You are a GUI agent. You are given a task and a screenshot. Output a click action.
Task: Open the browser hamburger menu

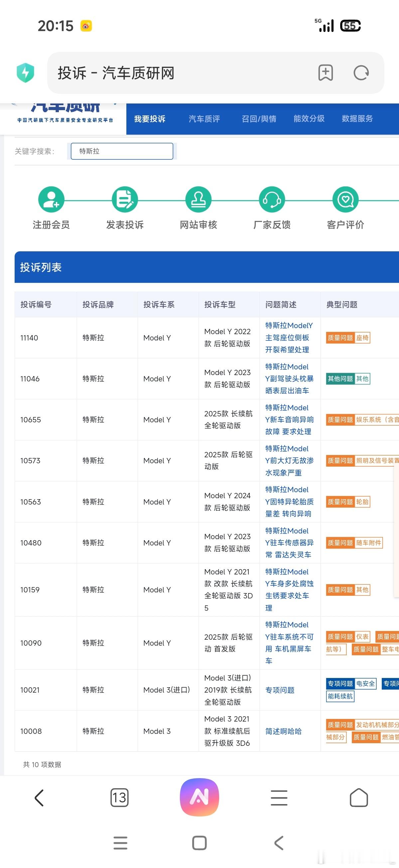pos(279,798)
